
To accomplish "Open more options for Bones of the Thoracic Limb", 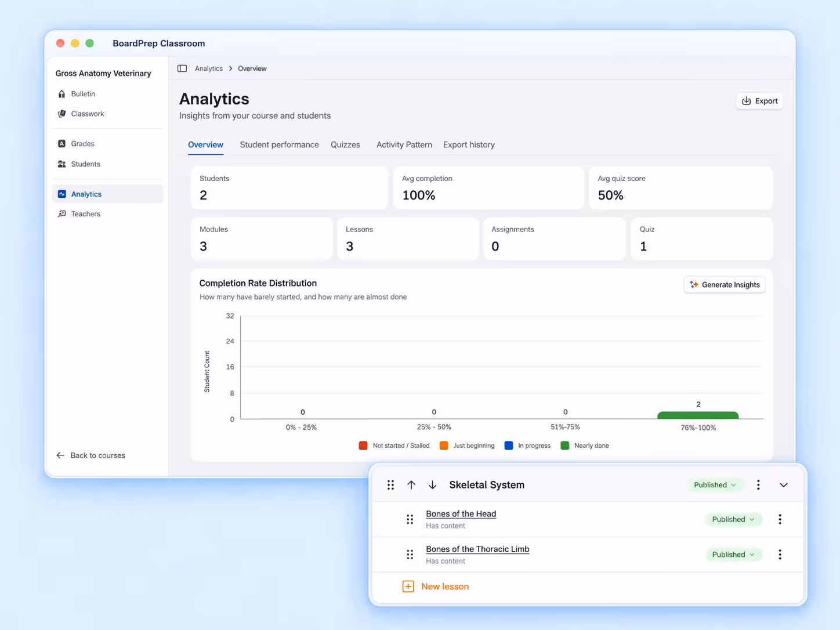I will tap(780, 555).
